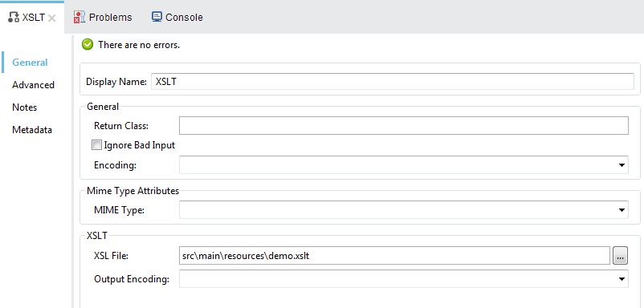
Task: Select the General section in sidebar
Action: pos(30,63)
